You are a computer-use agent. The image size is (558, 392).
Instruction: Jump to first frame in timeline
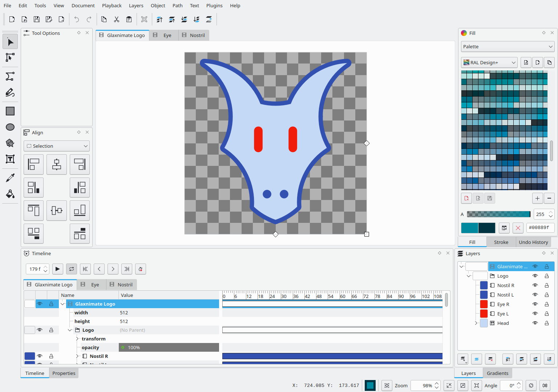coord(85,269)
